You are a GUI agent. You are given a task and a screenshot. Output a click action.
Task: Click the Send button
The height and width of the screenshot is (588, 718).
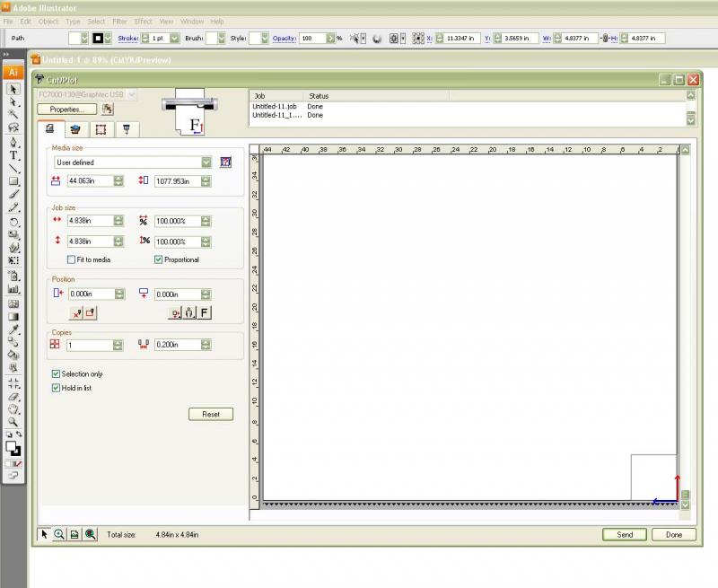[625, 534]
